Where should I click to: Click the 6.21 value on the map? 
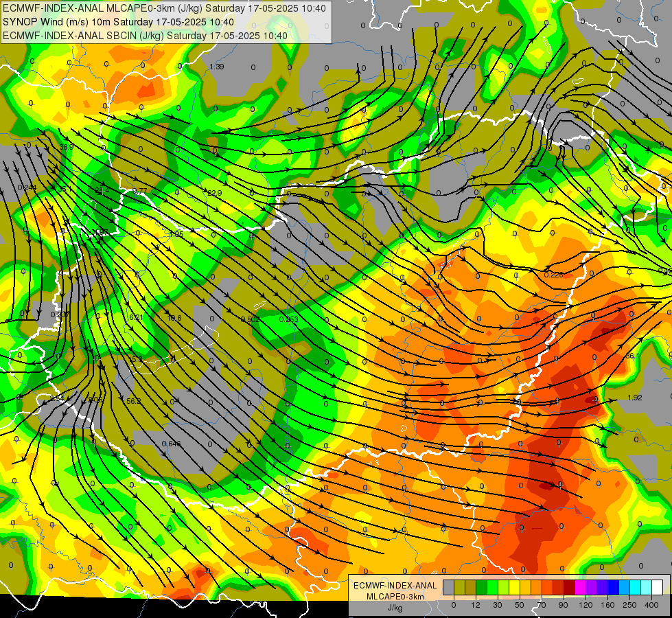pyautogui.click(x=136, y=317)
